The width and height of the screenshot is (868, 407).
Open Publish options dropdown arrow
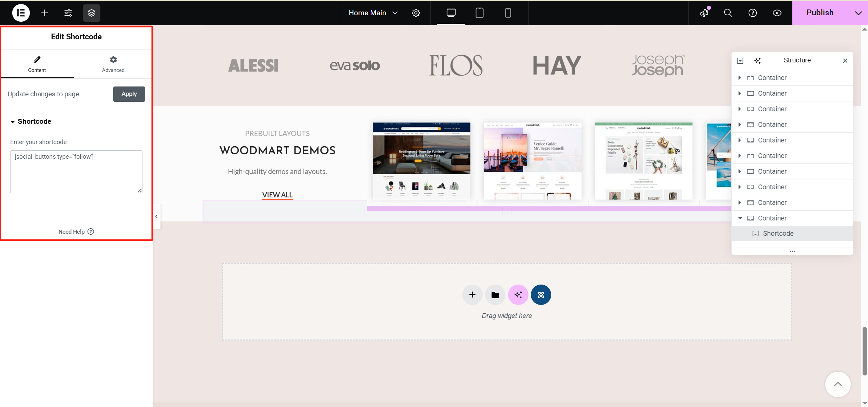tap(858, 13)
